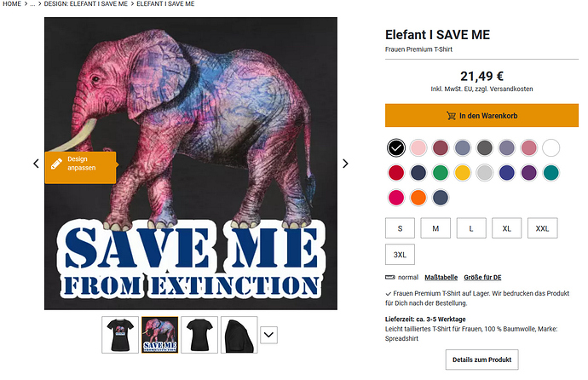588x380 pixels.
Task: Click the cart icon in the Warenkorb button
Action: click(x=451, y=116)
